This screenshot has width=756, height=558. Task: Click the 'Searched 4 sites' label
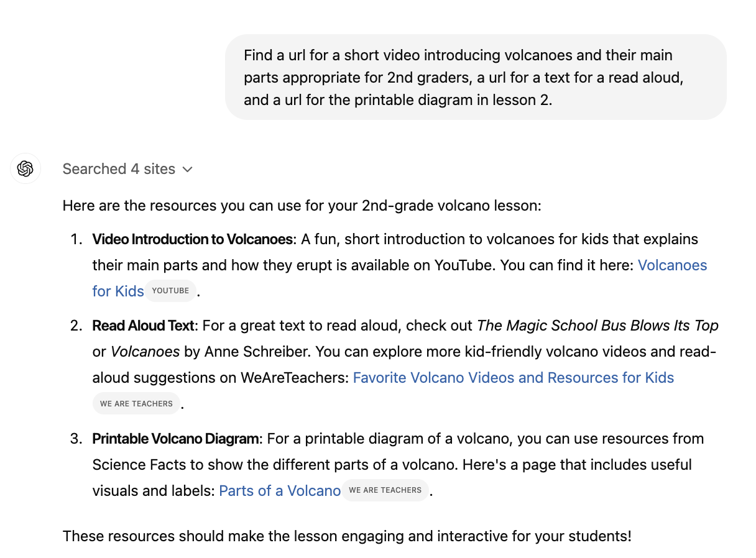click(119, 169)
